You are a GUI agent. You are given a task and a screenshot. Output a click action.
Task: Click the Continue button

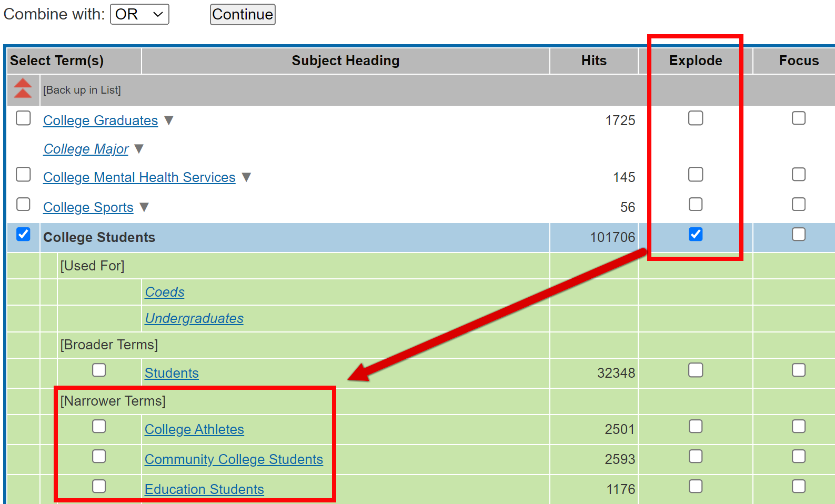(243, 14)
